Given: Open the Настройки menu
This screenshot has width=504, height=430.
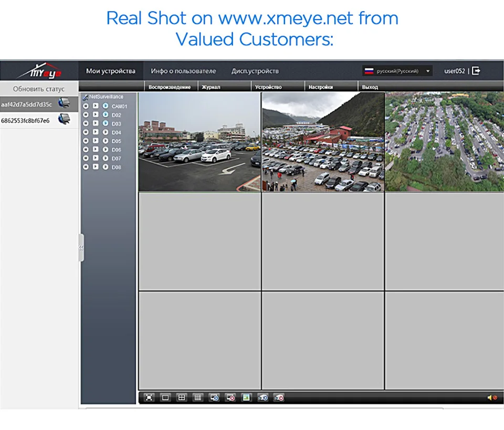Looking at the screenshot, I should tap(320, 87).
